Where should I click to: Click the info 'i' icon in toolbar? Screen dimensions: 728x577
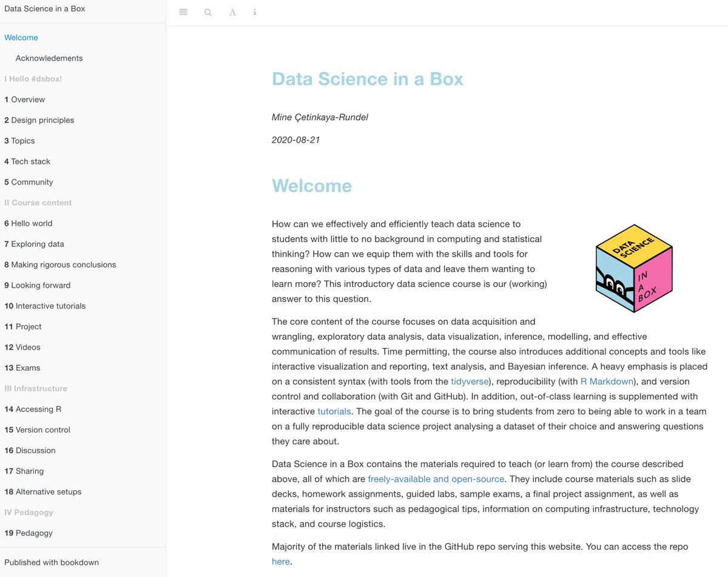click(255, 12)
